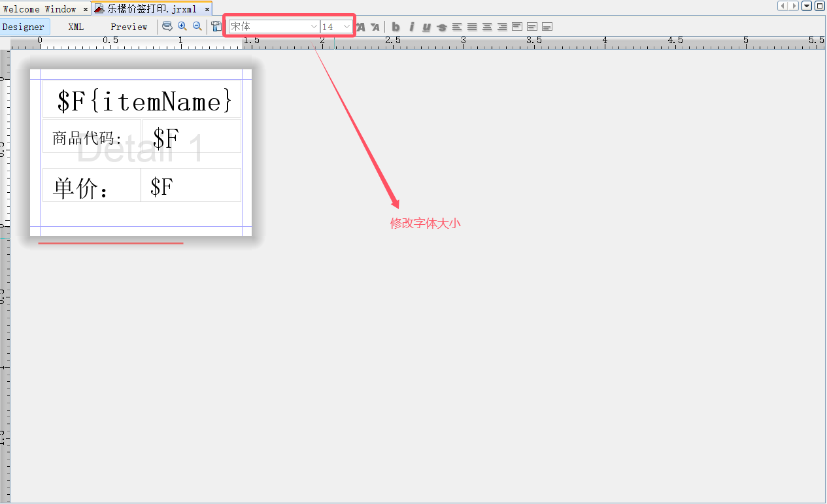Switch to Designer view
This screenshot has width=827, height=504.
(x=24, y=27)
